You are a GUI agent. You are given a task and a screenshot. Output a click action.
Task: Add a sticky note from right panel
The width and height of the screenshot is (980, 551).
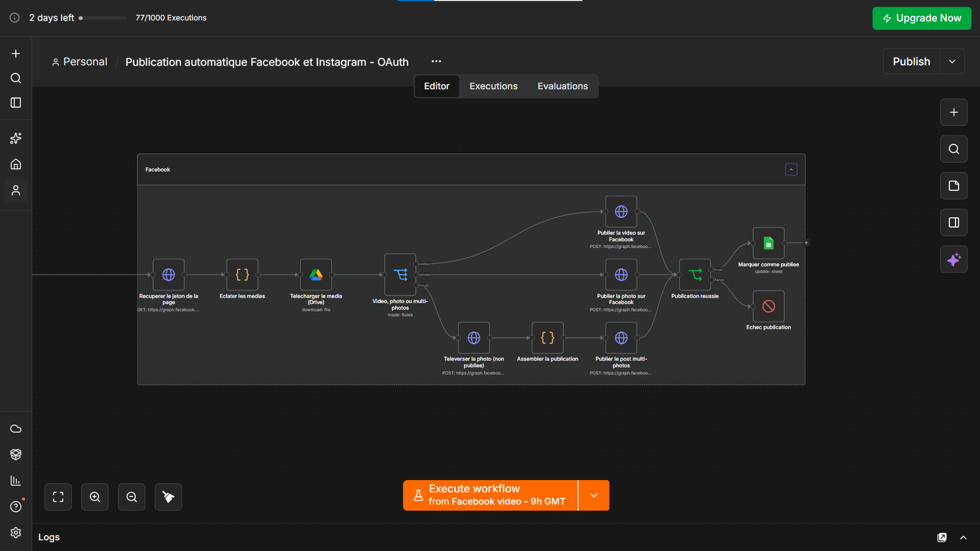(x=954, y=186)
